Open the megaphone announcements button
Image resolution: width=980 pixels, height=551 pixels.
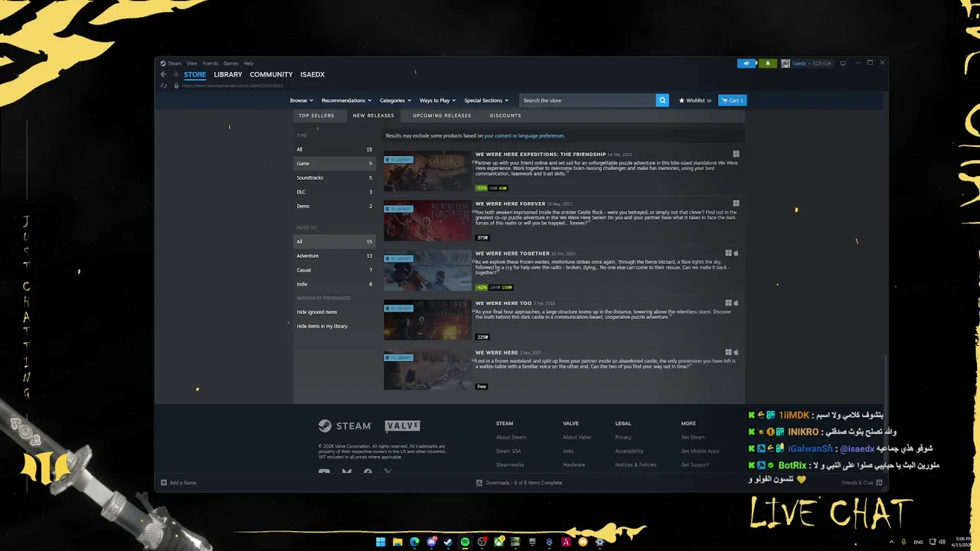[746, 64]
